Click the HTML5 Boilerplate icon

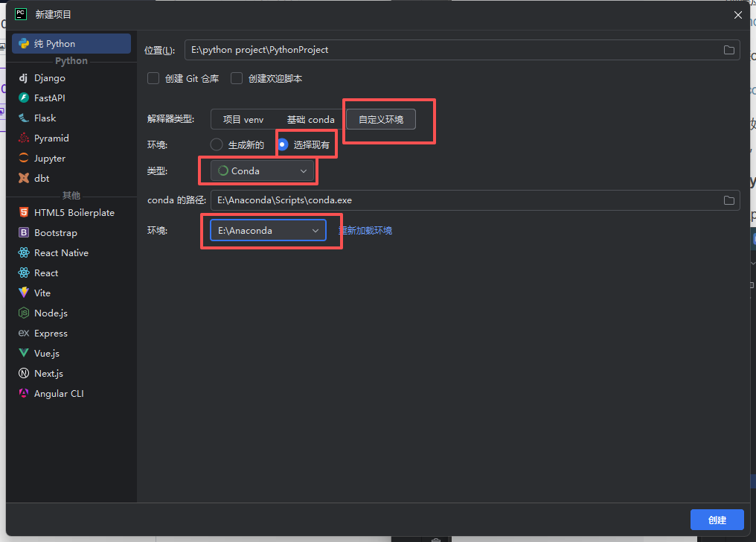pos(24,213)
